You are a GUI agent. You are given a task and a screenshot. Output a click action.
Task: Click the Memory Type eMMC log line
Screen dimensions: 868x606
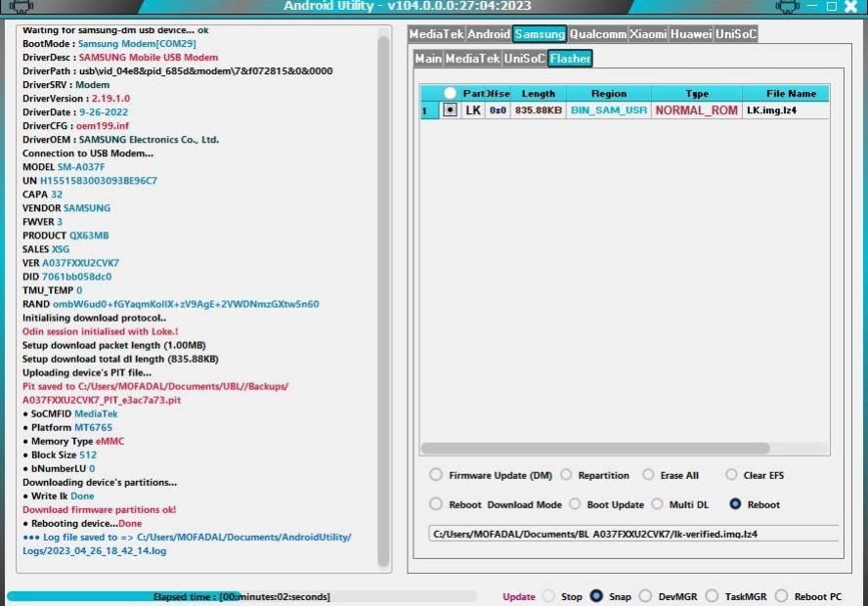click(73, 441)
